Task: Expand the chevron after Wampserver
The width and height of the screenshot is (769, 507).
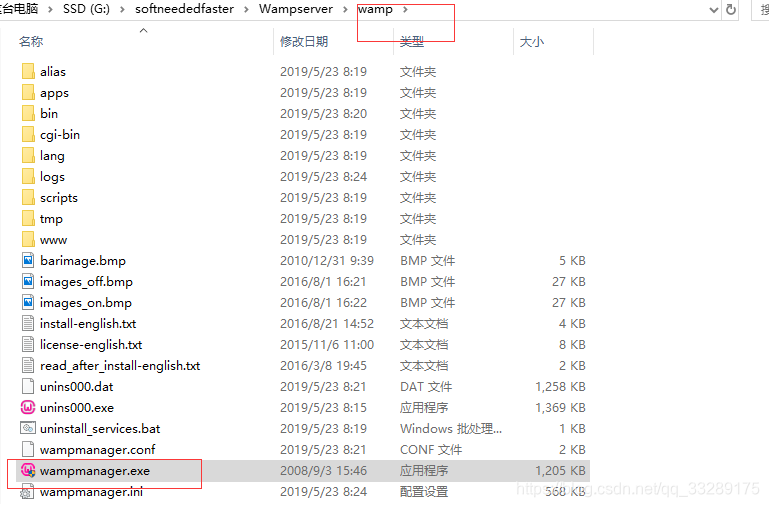Action: pyautogui.click(x=346, y=9)
